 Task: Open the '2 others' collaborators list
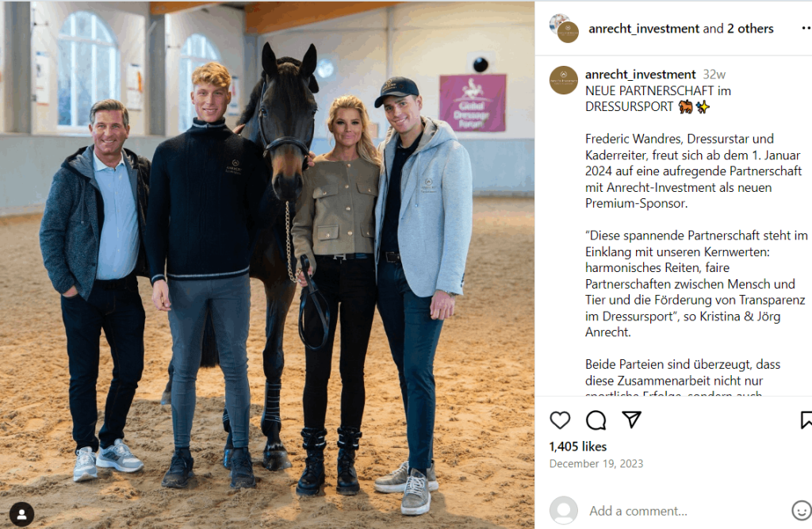pyautogui.click(x=750, y=29)
